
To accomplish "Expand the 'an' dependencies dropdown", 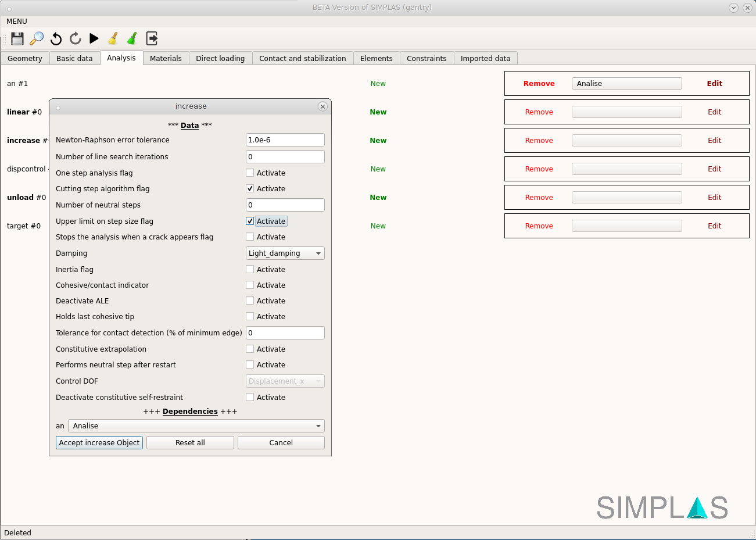I will (x=196, y=426).
